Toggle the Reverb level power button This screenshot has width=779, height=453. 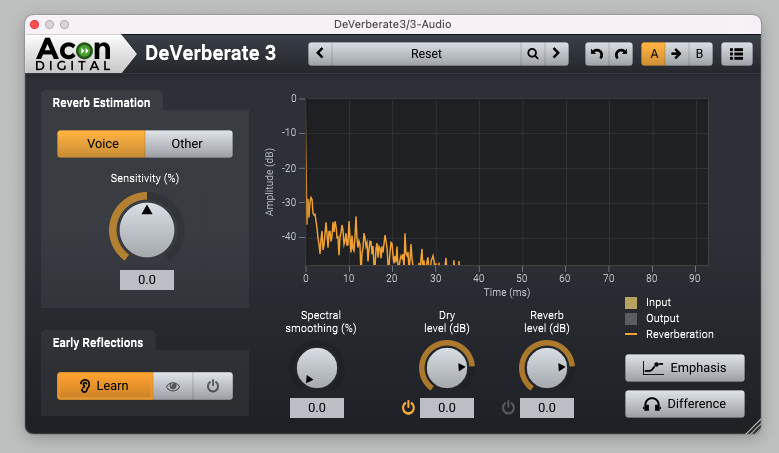(x=508, y=407)
